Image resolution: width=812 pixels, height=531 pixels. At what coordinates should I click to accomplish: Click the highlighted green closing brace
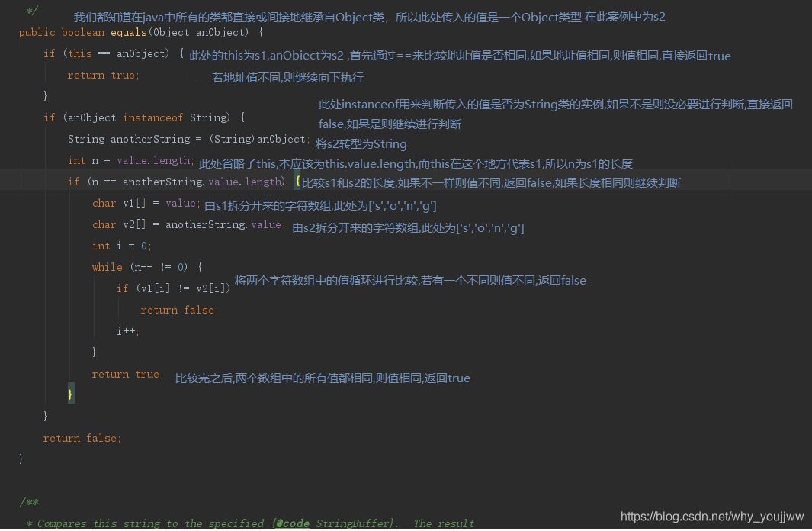click(70, 393)
